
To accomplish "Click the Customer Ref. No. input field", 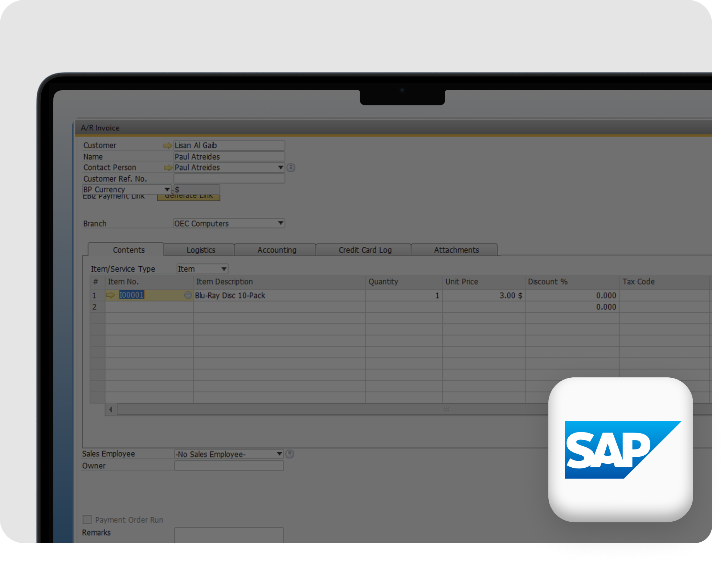I will coord(229,179).
